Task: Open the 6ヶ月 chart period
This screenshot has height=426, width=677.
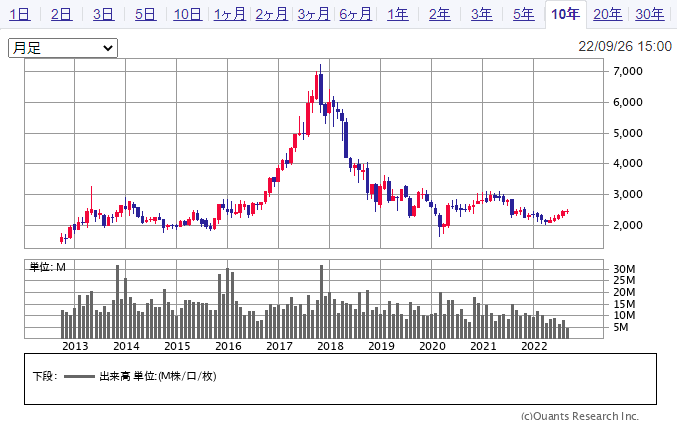Action: [355, 15]
